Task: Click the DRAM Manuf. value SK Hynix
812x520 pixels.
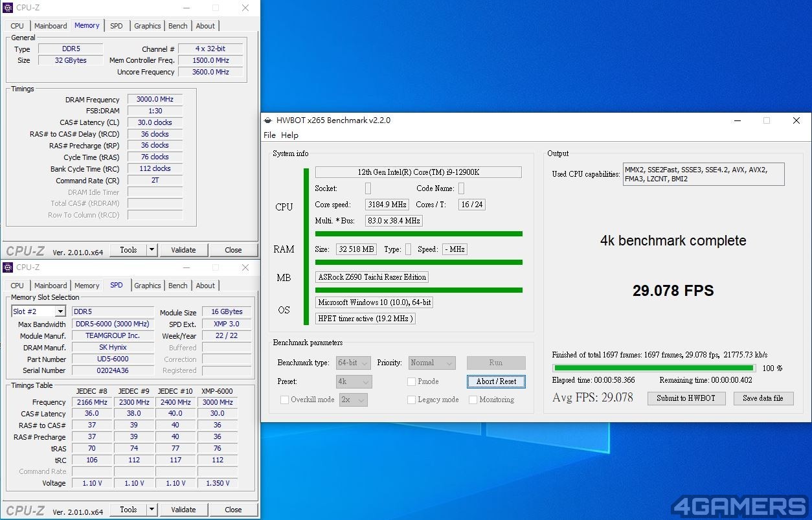Action: (x=113, y=347)
